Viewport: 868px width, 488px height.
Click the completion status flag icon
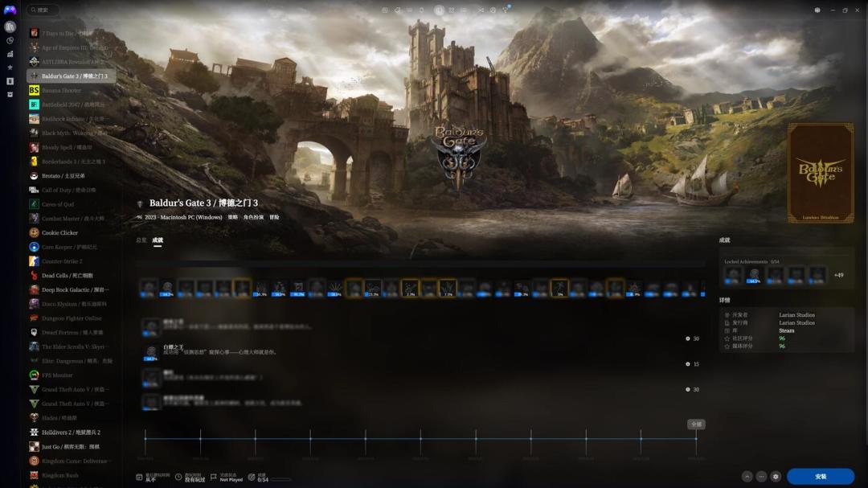coord(214,477)
